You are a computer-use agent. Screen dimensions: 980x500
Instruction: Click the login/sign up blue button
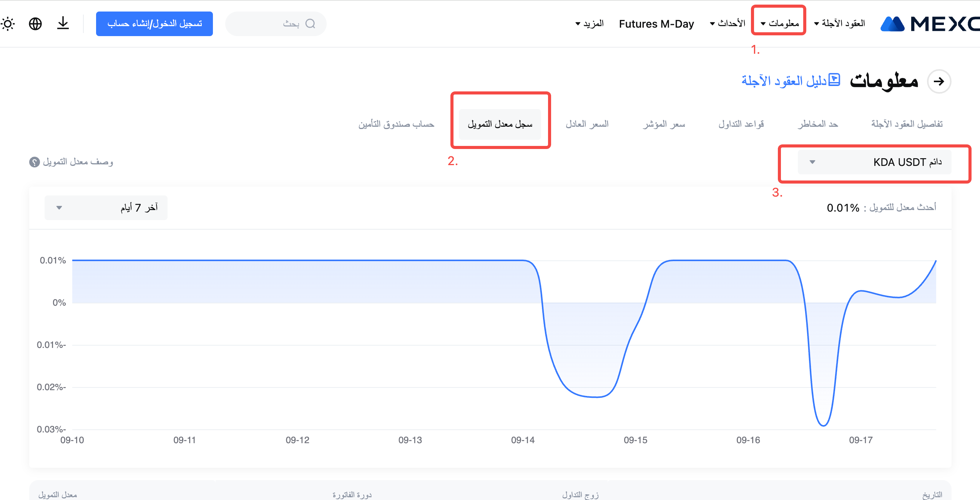(x=154, y=24)
